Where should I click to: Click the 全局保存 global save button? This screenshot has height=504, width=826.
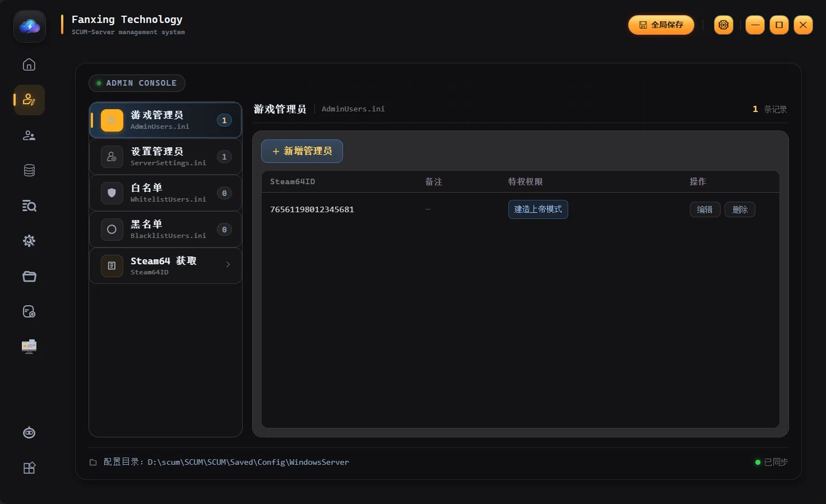coord(661,25)
